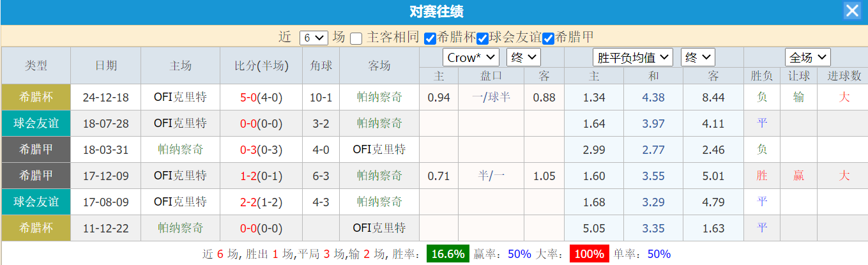The width and height of the screenshot is (868, 265).
Task: Open the 1-2 score of 17-12-09 match
Action: coord(248,176)
